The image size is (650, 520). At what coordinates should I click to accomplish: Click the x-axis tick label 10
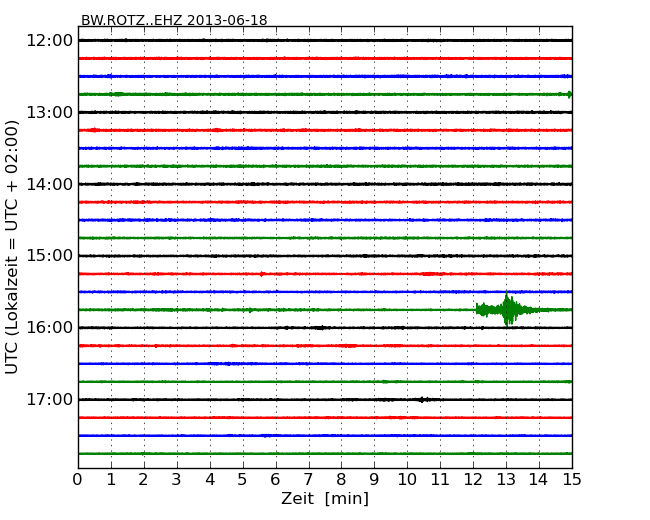point(407,480)
